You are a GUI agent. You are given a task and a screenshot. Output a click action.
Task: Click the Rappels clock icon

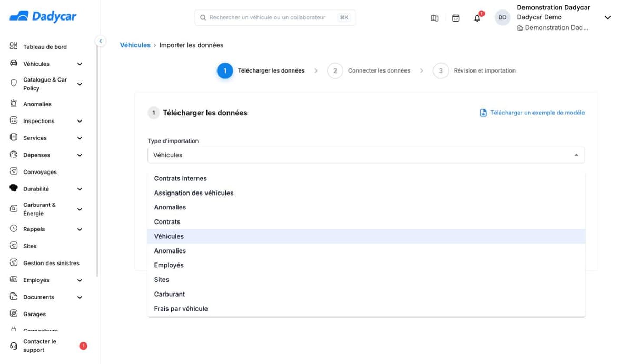click(14, 229)
